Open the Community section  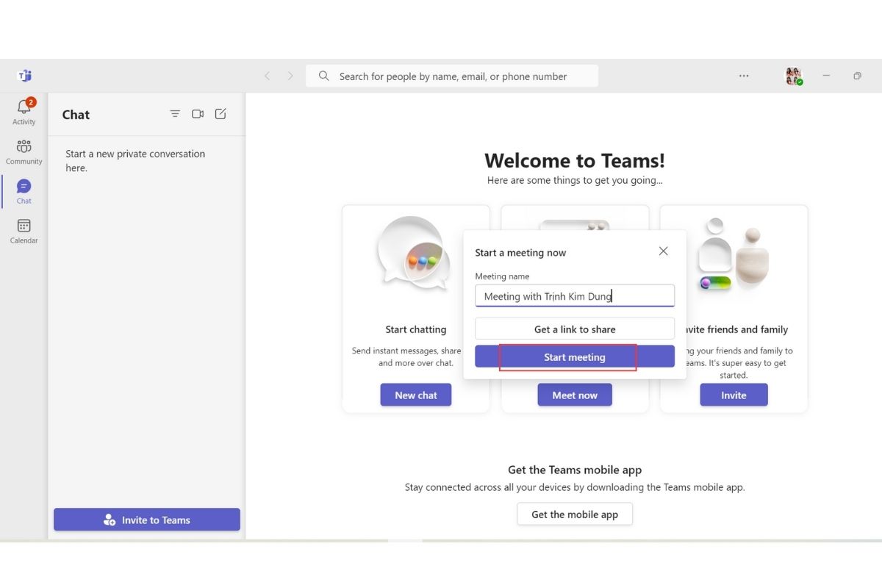[x=24, y=151]
